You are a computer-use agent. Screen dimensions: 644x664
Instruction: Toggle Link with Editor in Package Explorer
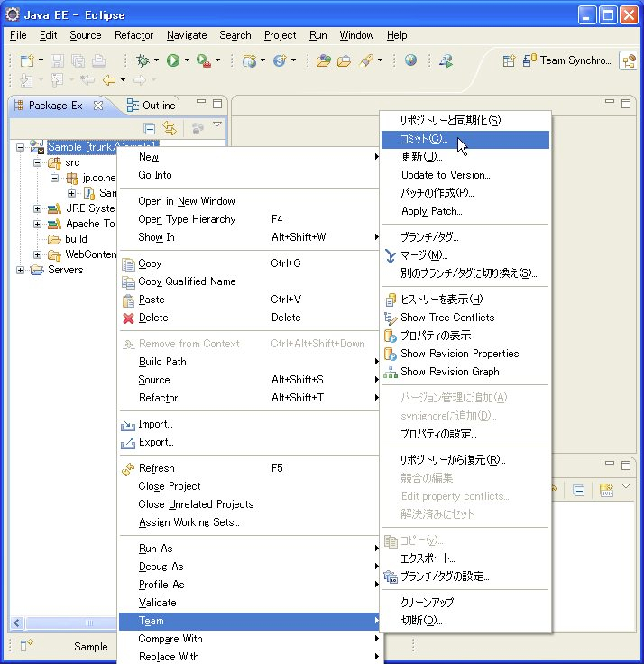tap(170, 128)
